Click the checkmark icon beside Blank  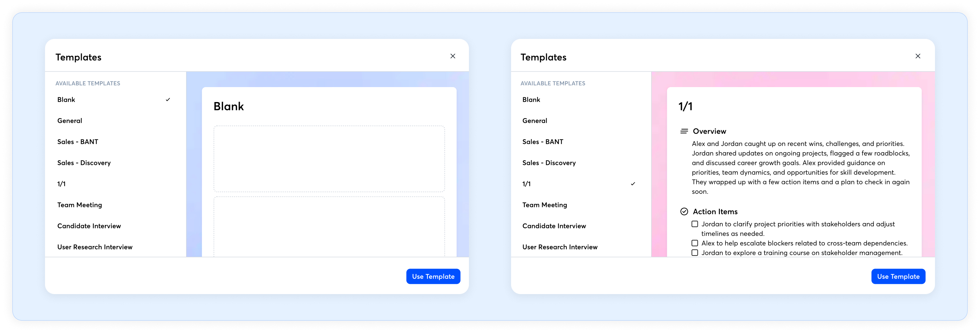click(168, 100)
